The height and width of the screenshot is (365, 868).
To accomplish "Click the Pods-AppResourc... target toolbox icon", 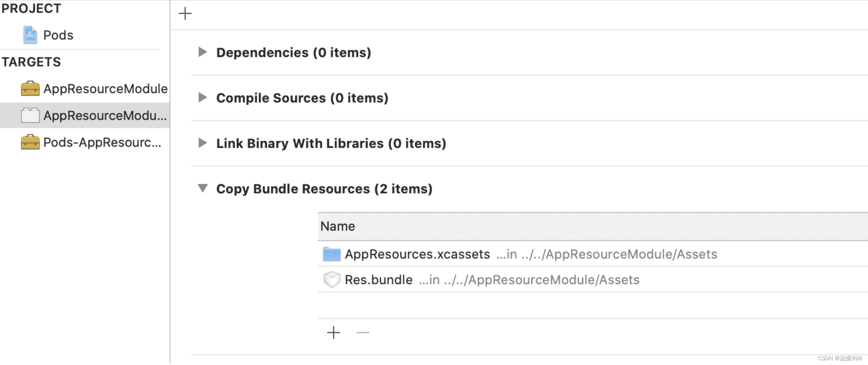I will [x=30, y=142].
